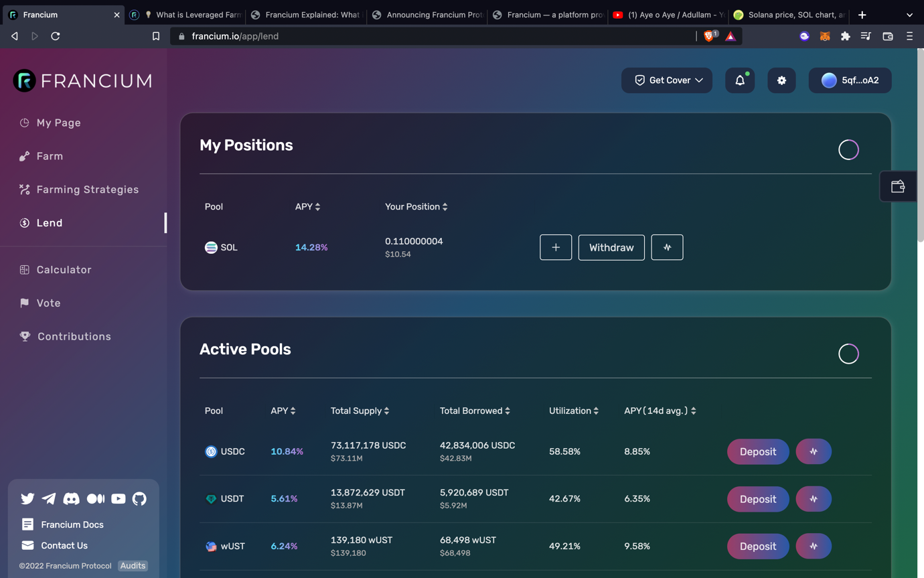Click the Francium logo in the sidebar
The image size is (924, 578).
[x=83, y=80]
